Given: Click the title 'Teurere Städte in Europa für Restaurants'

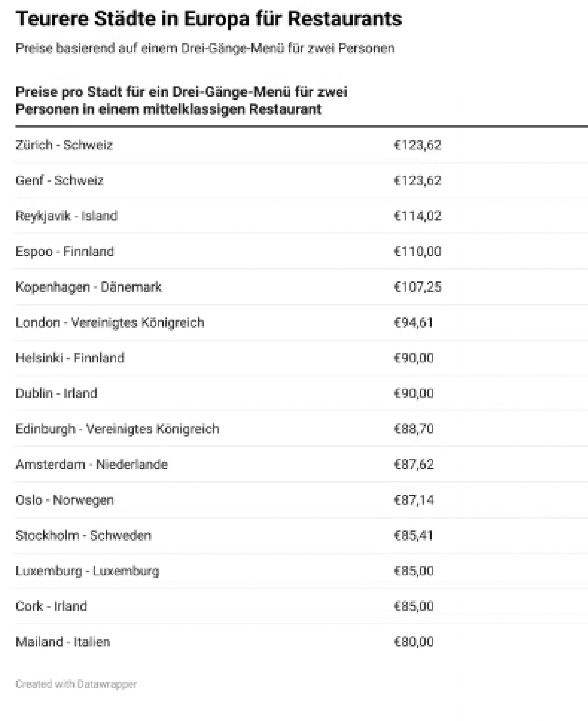Looking at the screenshot, I should [209, 19].
